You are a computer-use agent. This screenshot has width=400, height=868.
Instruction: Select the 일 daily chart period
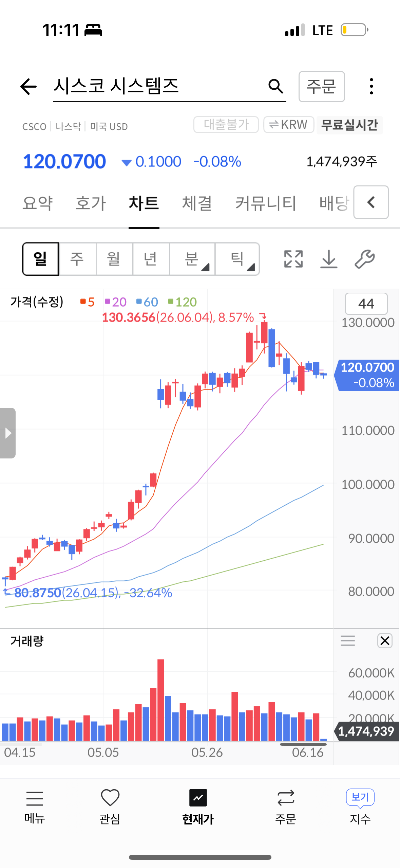click(x=41, y=259)
